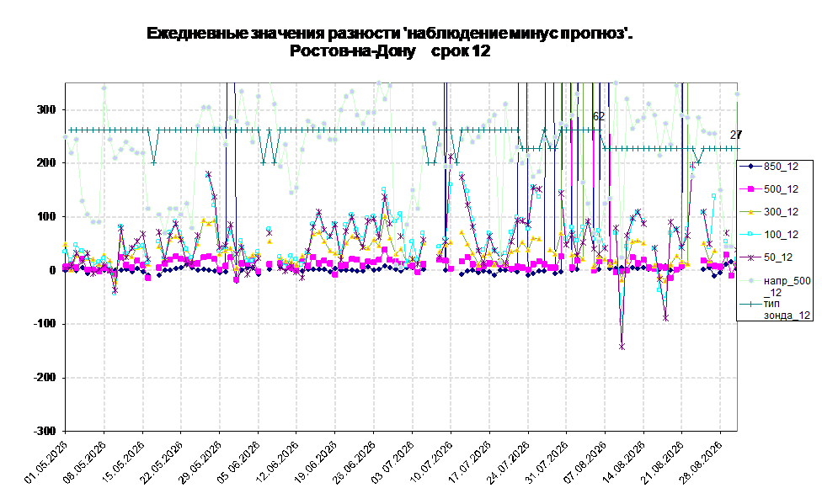Image resolution: width=822 pixels, height=504 pixels.
Task: Click the chart title line about 'наблюдение минус прогноз'
Action: 389,34
